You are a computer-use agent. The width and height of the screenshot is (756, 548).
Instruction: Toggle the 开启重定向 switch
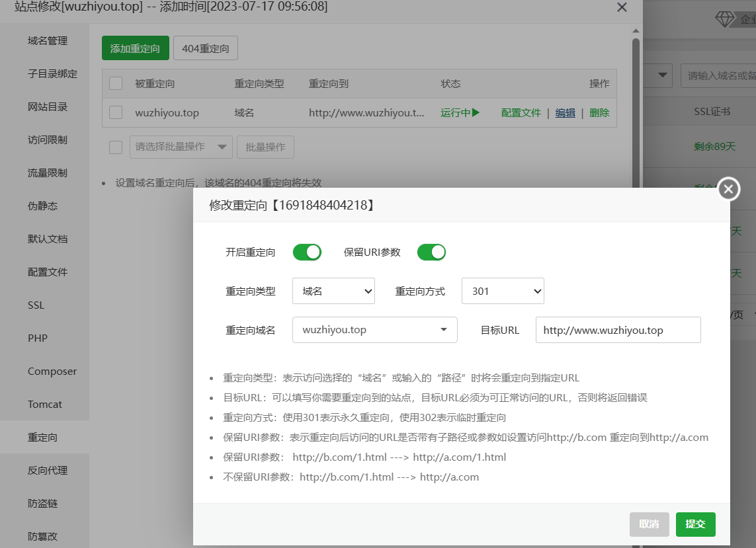[x=307, y=252]
